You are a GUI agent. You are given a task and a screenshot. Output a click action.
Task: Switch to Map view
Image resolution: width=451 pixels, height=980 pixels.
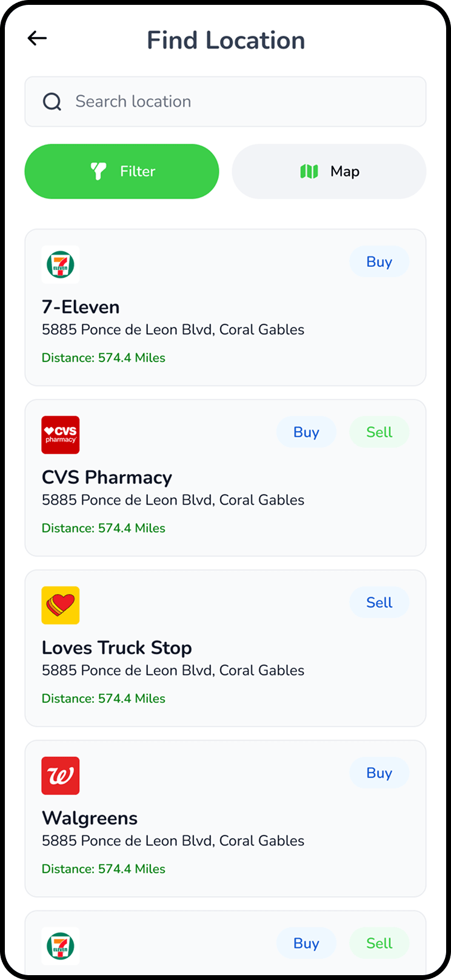point(329,172)
